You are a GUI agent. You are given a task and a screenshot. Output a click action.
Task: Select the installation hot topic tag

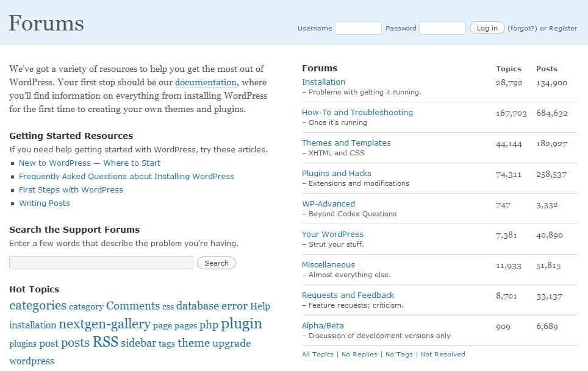point(32,325)
